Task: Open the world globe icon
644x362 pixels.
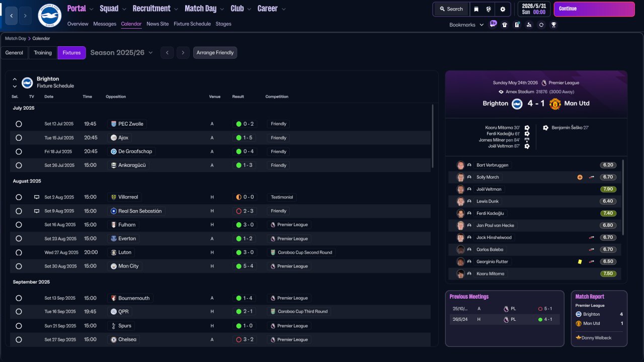Action: pos(489,9)
